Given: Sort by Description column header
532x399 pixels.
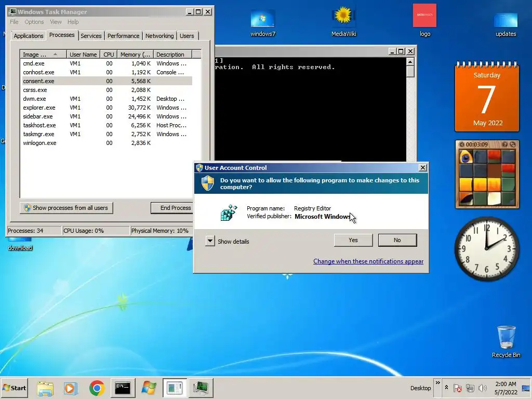Looking at the screenshot, I should coord(172,54).
